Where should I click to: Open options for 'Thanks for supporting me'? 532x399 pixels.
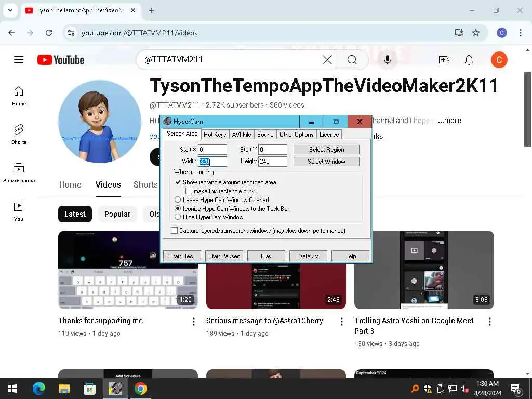click(x=194, y=321)
